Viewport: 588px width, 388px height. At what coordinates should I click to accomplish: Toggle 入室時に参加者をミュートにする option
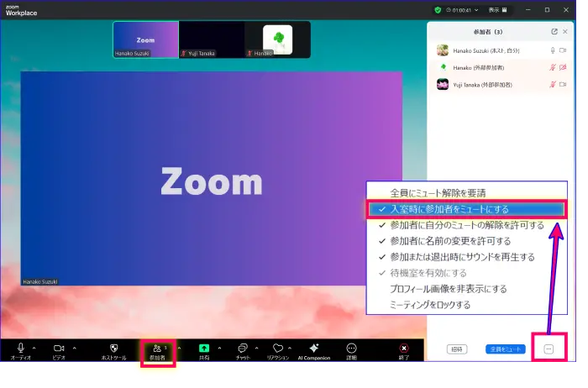click(x=449, y=209)
